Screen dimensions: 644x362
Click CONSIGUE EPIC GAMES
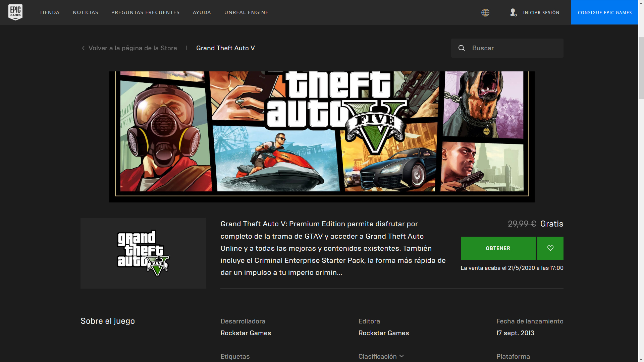point(604,12)
